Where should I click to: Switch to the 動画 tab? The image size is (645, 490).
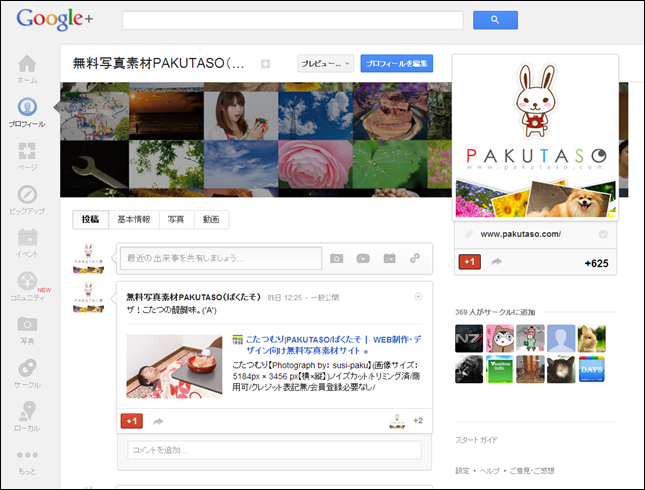tap(211, 219)
